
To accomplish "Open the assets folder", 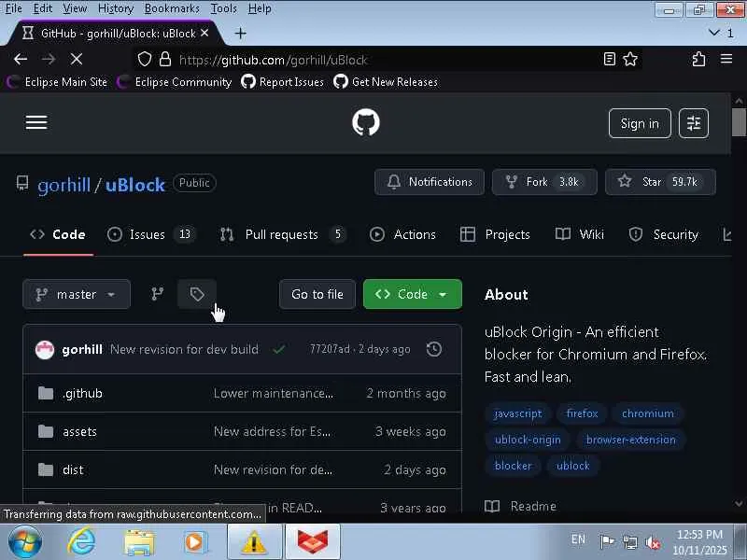I will (79, 431).
